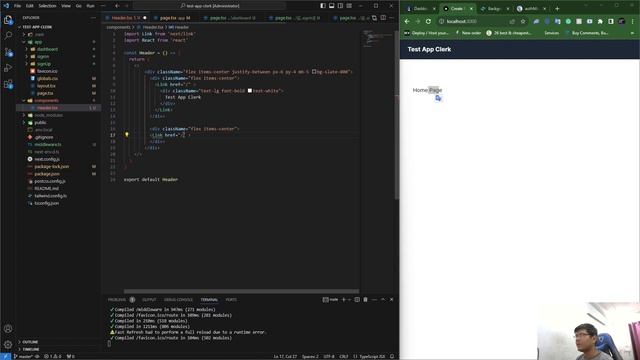Maximize the terminal panel with the chevron
Image resolution: width=640 pixels, height=360 pixels.
383,300
